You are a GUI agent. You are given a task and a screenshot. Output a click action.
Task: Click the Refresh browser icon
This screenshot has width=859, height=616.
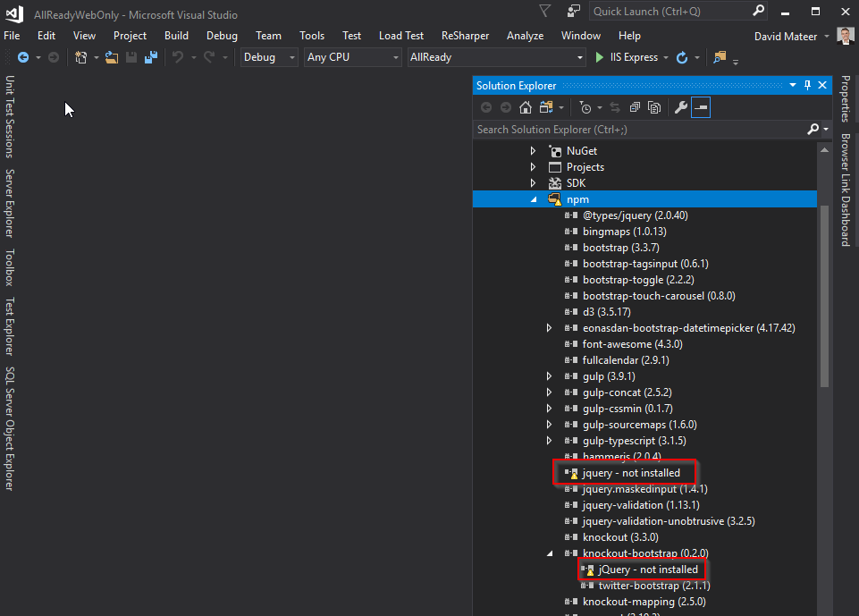tap(682, 57)
